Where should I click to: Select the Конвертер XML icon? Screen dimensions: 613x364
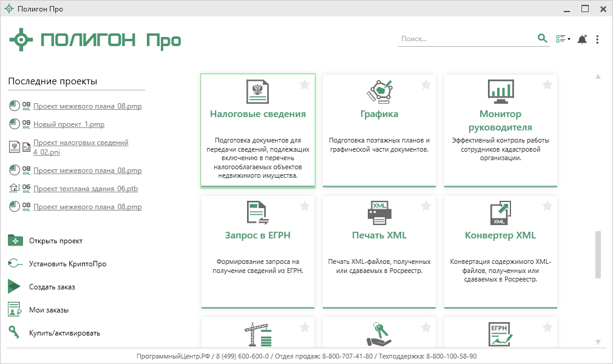point(501,213)
